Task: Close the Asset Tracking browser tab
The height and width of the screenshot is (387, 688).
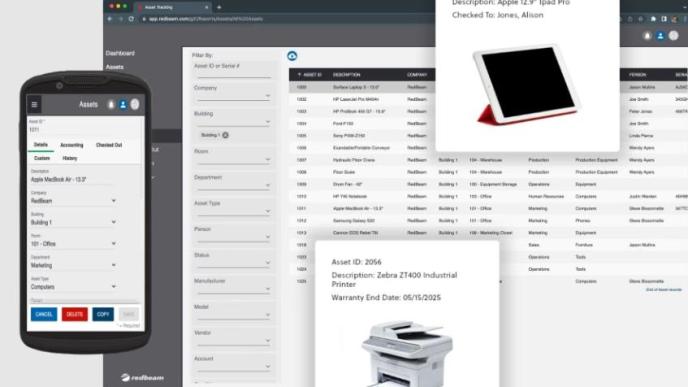Action: pos(206,7)
